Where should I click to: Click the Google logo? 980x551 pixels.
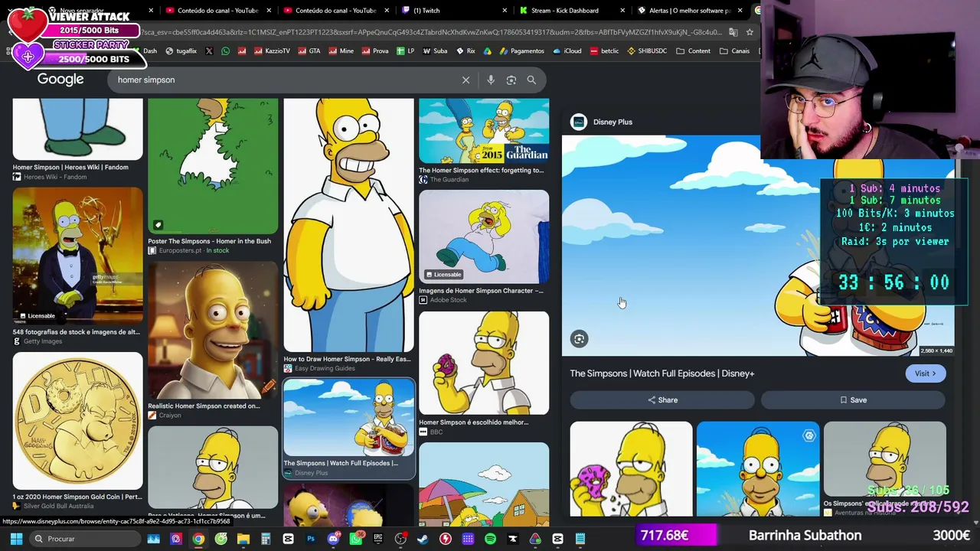click(60, 80)
